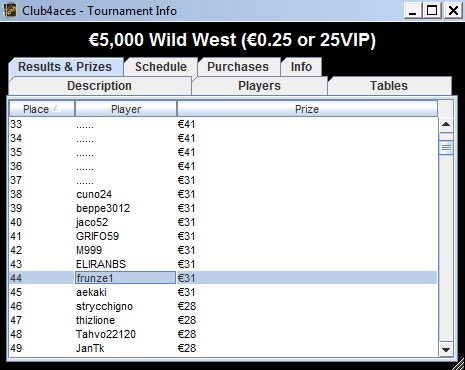This screenshot has height=370, width=465.
Task: Open the Info tab
Action: (x=301, y=67)
